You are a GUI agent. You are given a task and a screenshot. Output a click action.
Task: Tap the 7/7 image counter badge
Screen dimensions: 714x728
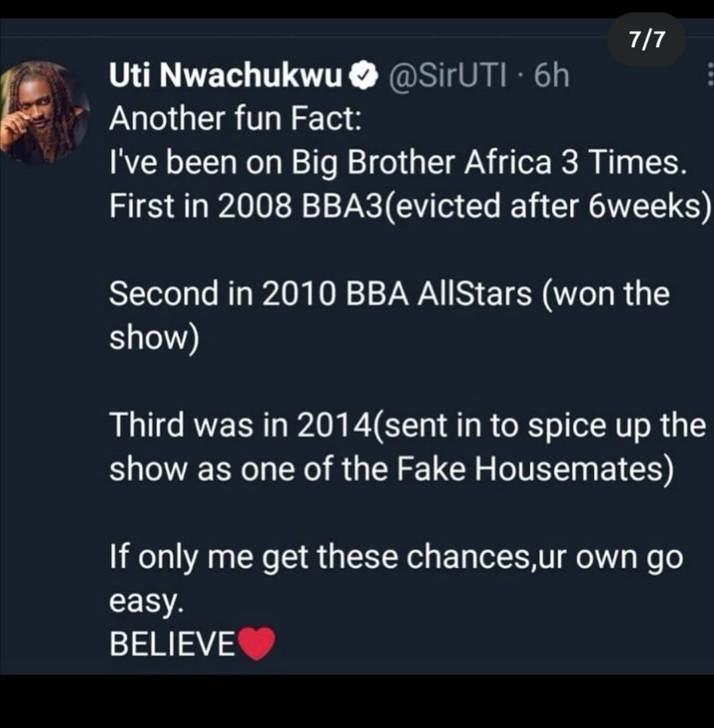click(646, 41)
